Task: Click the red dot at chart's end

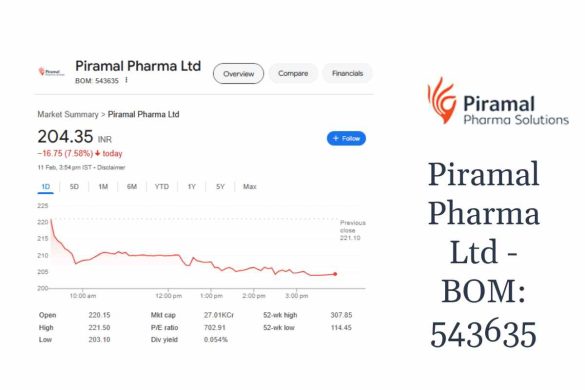Action: (x=335, y=274)
